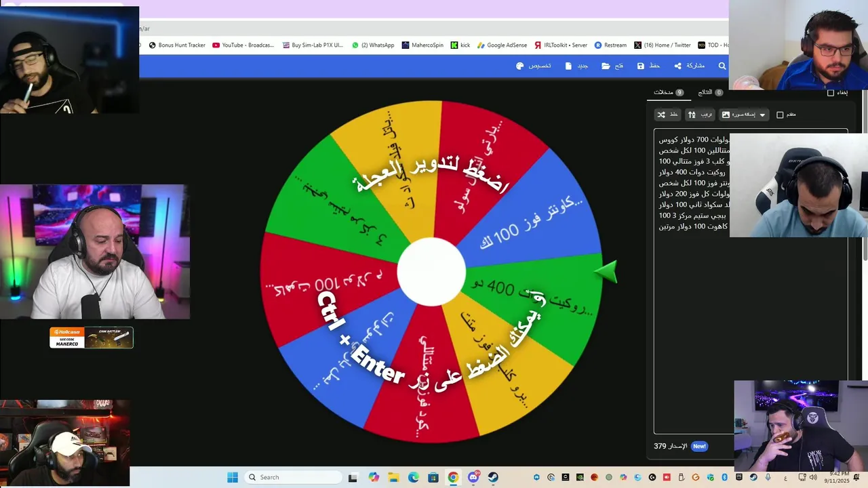
Task: Open Task View on the taskbar
Action: point(353,477)
